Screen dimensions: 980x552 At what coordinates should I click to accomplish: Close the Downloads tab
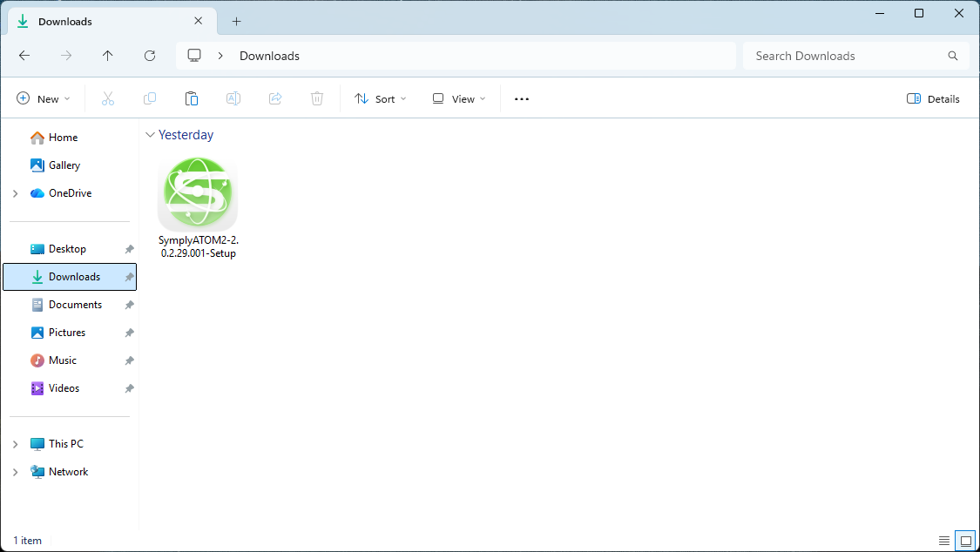point(198,21)
